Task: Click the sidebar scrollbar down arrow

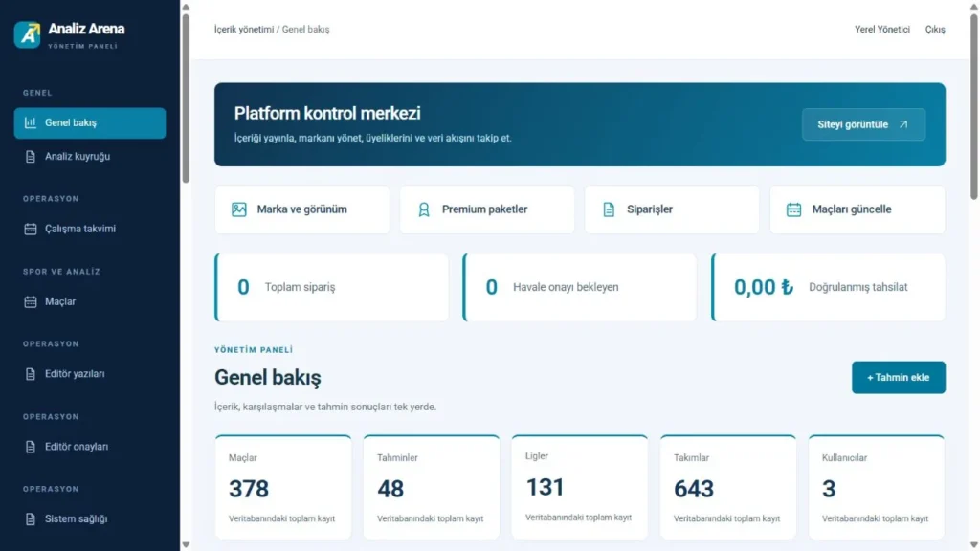Action: click(x=186, y=544)
